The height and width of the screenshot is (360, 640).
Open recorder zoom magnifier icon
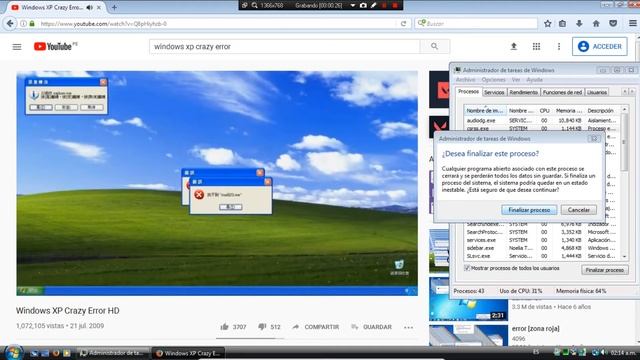pos(254,5)
